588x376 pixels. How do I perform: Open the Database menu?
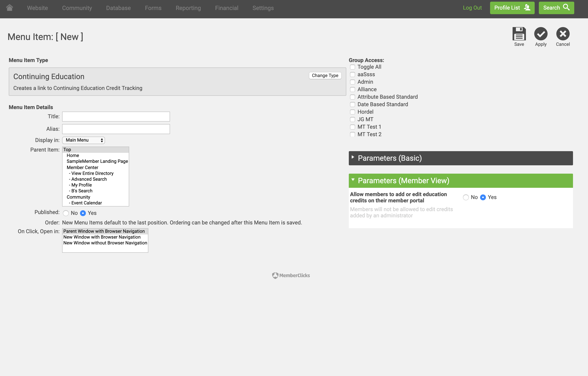tap(118, 8)
